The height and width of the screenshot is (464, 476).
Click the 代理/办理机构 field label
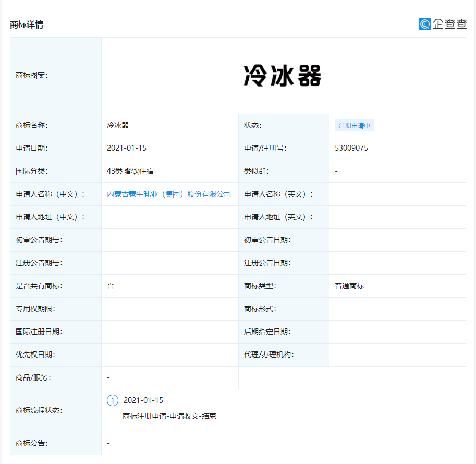268,355
